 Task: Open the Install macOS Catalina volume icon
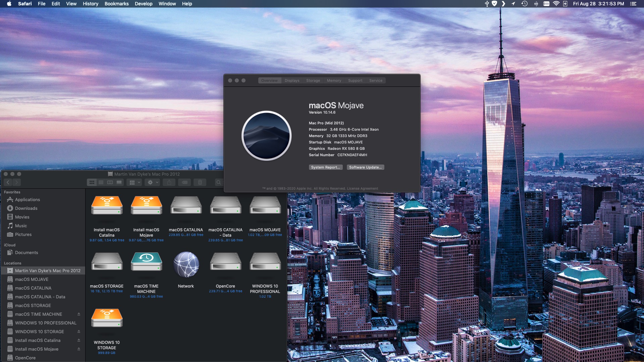(x=107, y=205)
